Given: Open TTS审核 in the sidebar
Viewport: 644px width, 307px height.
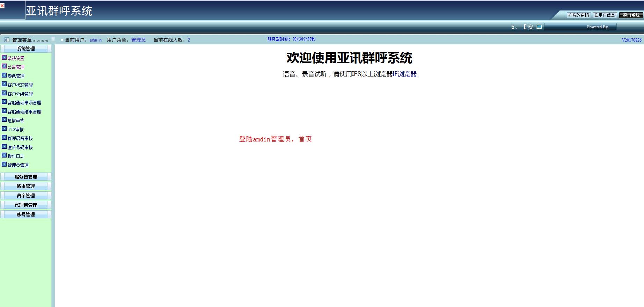Looking at the screenshot, I should (x=16, y=130).
